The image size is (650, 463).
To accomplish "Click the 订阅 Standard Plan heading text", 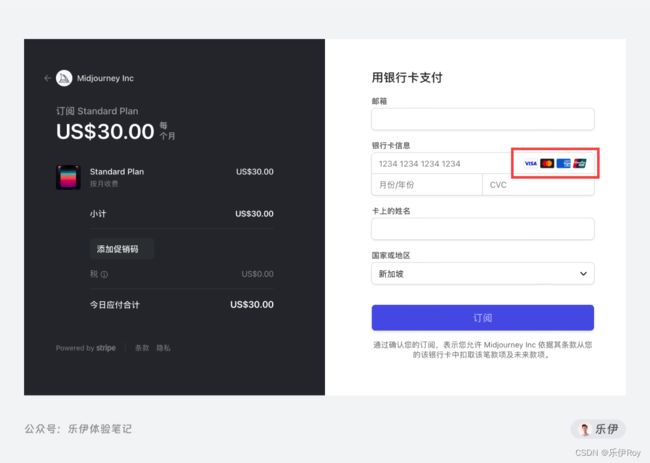I will [x=97, y=111].
